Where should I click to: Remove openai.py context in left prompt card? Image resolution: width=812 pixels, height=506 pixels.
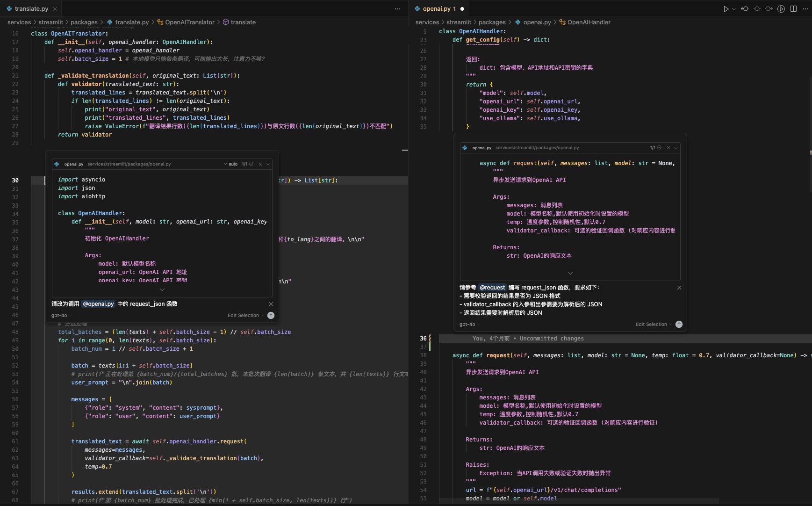[260, 164]
